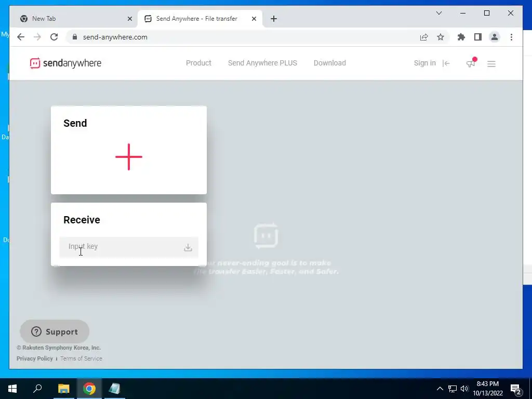Click the Chrome taskbar icon

[x=89, y=389]
